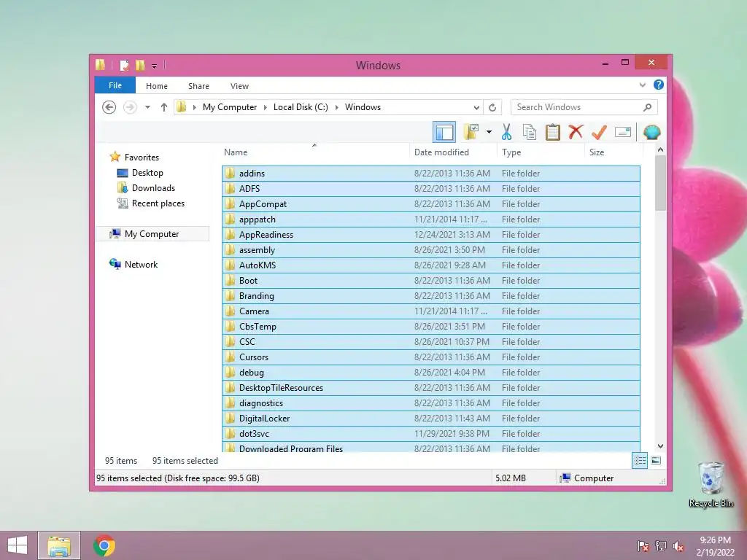Switch to Details view button
The image size is (747, 560).
640,461
